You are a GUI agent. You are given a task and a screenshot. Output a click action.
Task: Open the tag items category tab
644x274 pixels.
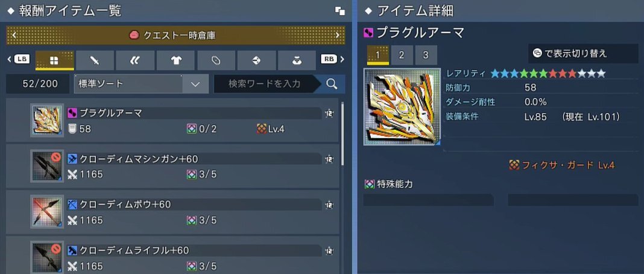[216, 60]
